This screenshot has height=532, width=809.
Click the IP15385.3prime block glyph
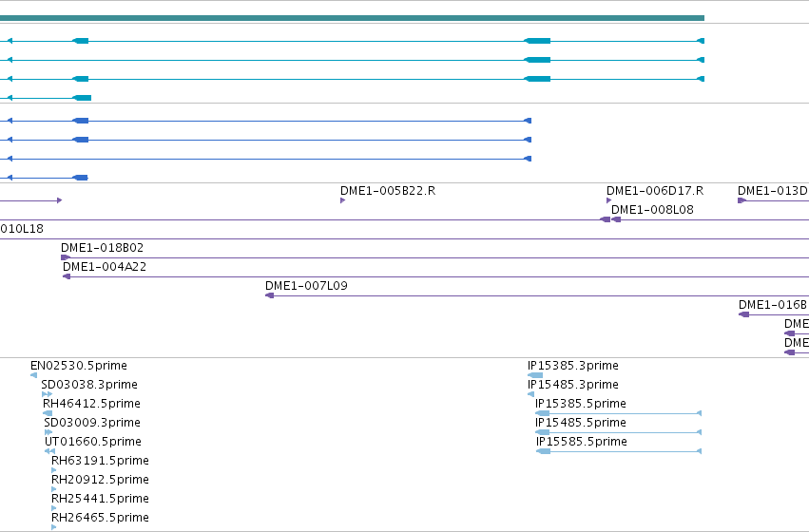pos(535,375)
